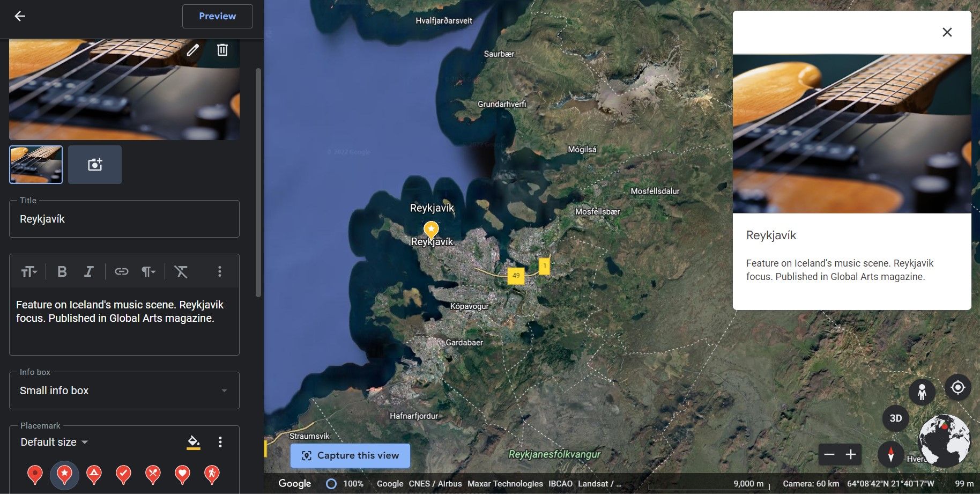Toggle italic formatting in the description
The width and height of the screenshot is (980, 494).
88,271
